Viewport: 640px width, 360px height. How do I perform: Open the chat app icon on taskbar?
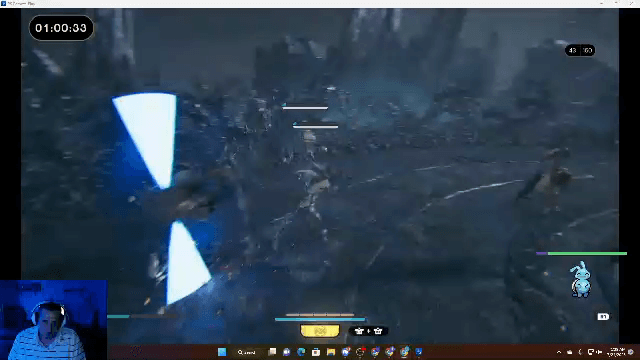click(x=287, y=352)
